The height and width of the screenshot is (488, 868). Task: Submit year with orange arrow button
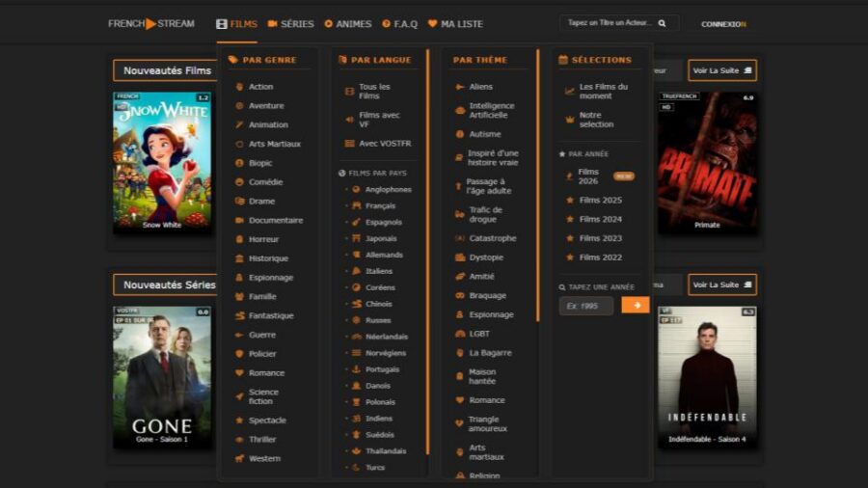click(636, 306)
